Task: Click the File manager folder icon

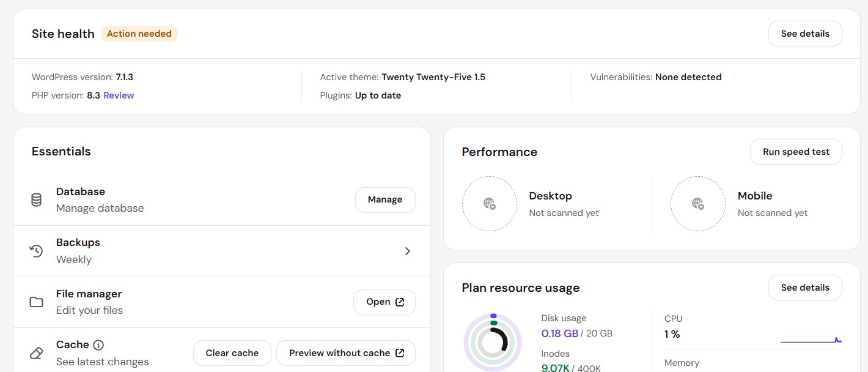Action: click(x=37, y=302)
